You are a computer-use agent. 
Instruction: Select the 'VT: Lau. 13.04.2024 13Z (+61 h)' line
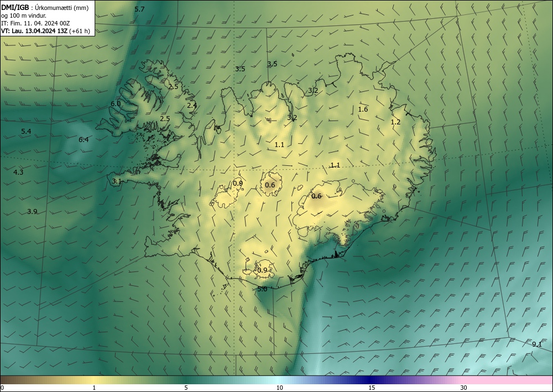(x=45, y=31)
